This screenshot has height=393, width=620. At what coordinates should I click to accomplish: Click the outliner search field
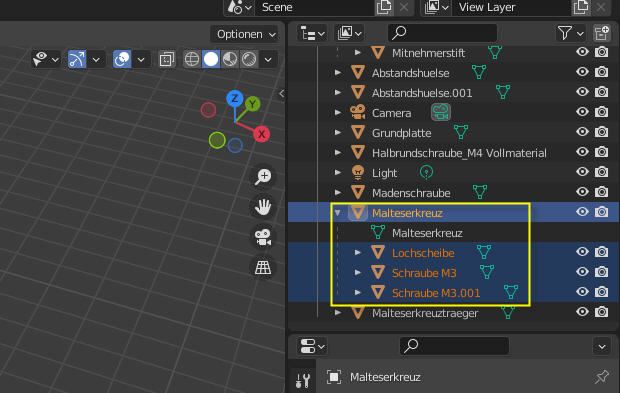(442, 33)
